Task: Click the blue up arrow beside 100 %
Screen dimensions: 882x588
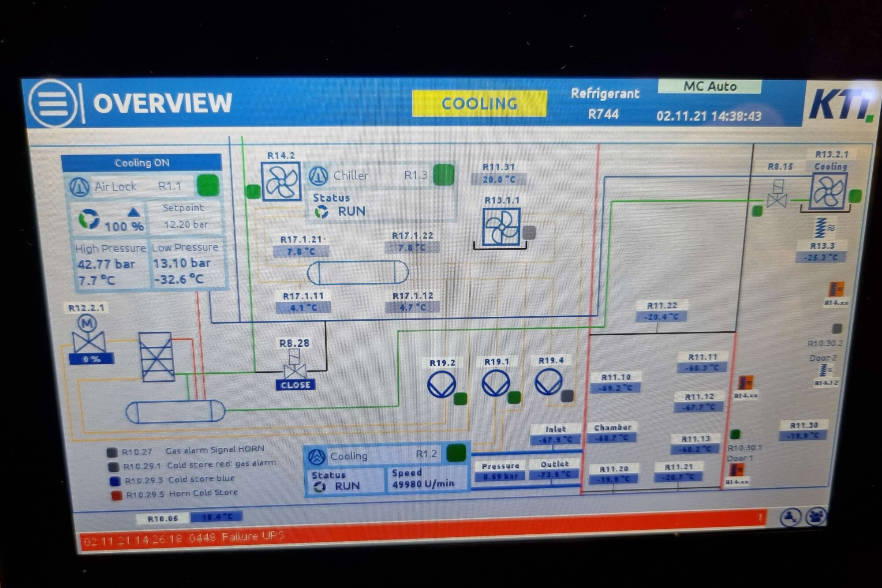Action: pyautogui.click(x=134, y=212)
